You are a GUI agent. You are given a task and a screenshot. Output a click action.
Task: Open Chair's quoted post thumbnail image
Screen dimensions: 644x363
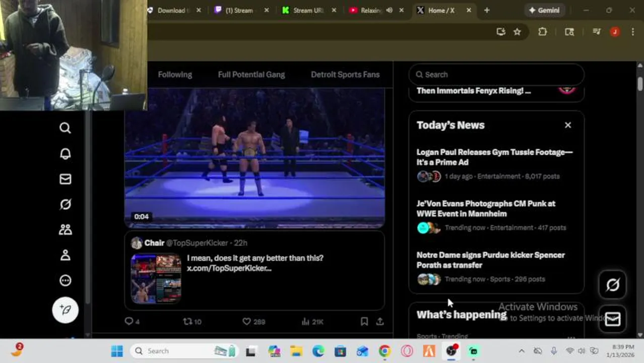click(x=156, y=279)
